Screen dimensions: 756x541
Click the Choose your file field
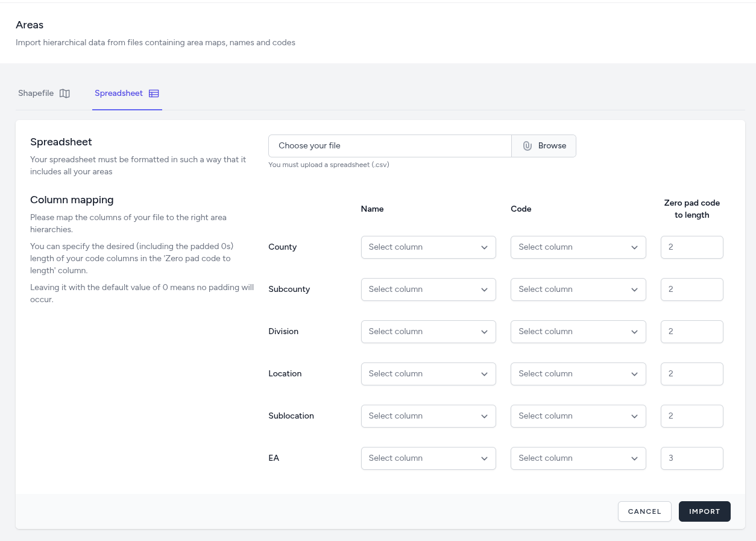click(x=389, y=146)
